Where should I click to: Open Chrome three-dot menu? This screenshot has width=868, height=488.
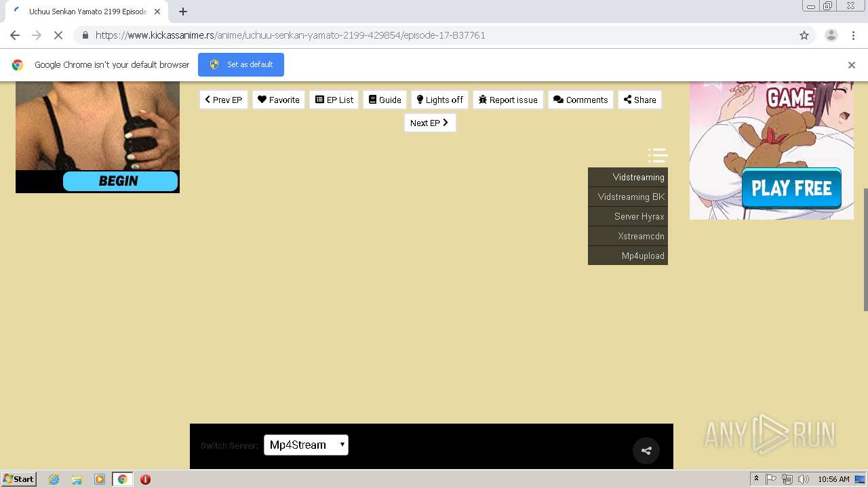853,35
